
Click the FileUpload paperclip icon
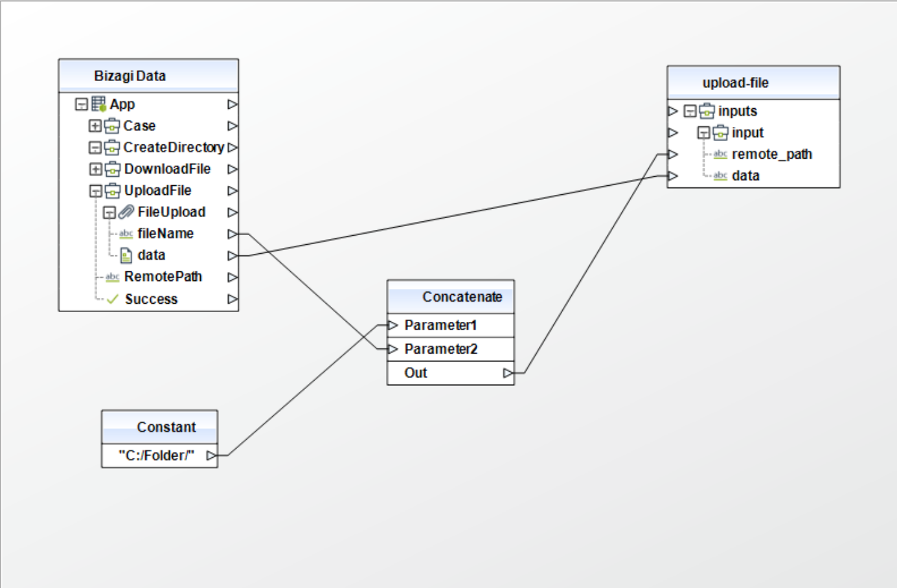point(126,212)
